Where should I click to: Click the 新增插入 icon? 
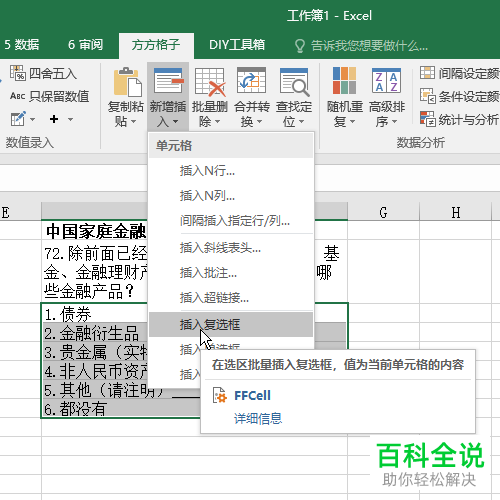tap(168, 81)
